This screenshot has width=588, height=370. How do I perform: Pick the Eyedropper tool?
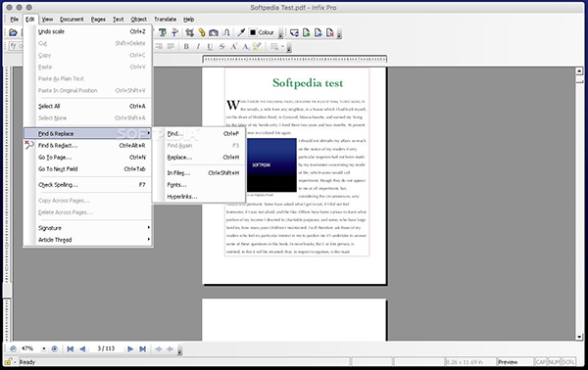pyautogui.click(x=241, y=32)
